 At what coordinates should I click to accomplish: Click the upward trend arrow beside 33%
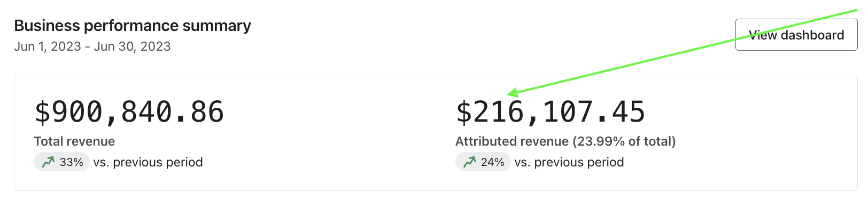click(x=48, y=162)
